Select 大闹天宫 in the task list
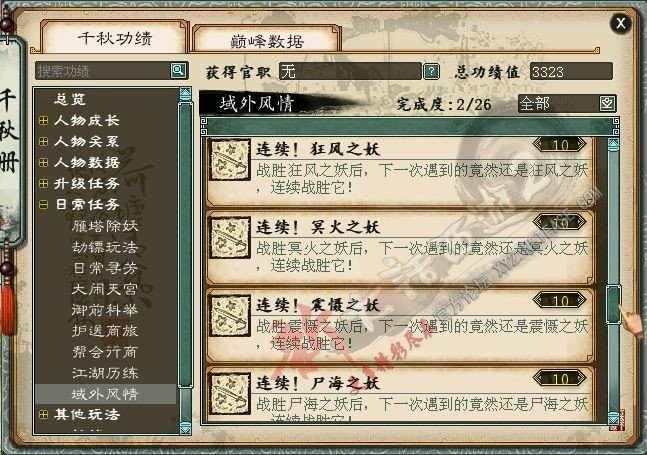This screenshot has width=647, height=455. pos(105,289)
